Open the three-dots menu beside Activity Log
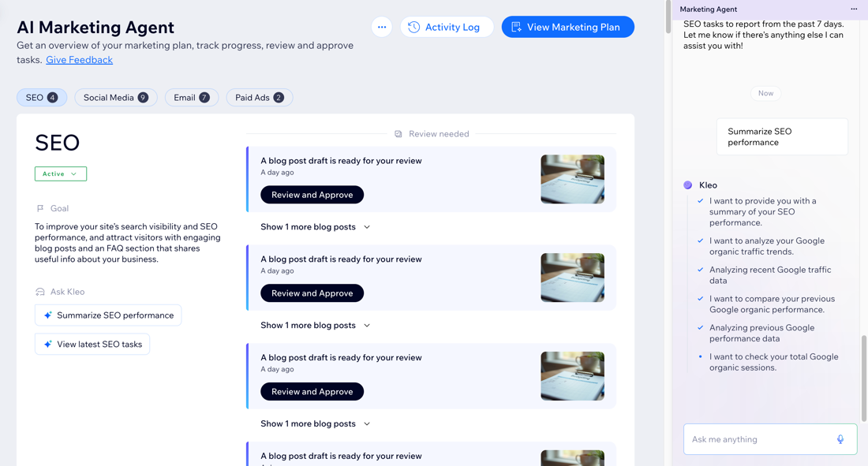The height and width of the screenshot is (466, 868). click(381, 27)
